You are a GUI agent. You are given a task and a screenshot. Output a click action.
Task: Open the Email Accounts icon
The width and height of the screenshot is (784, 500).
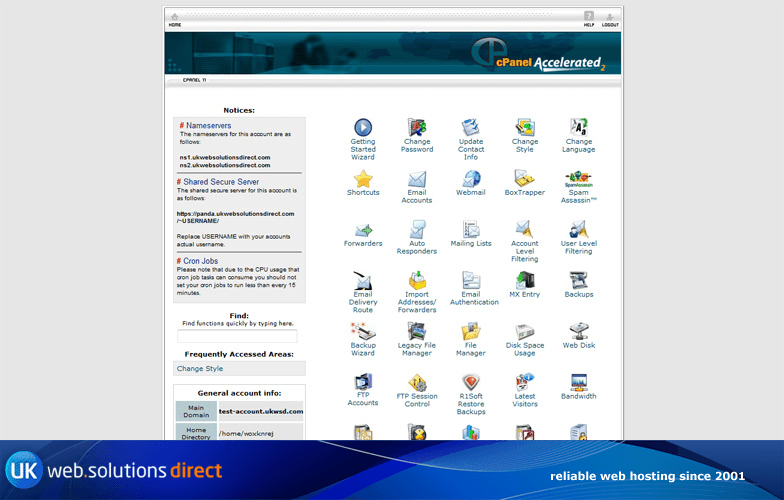pyautogui.click(x=417, y=180)
